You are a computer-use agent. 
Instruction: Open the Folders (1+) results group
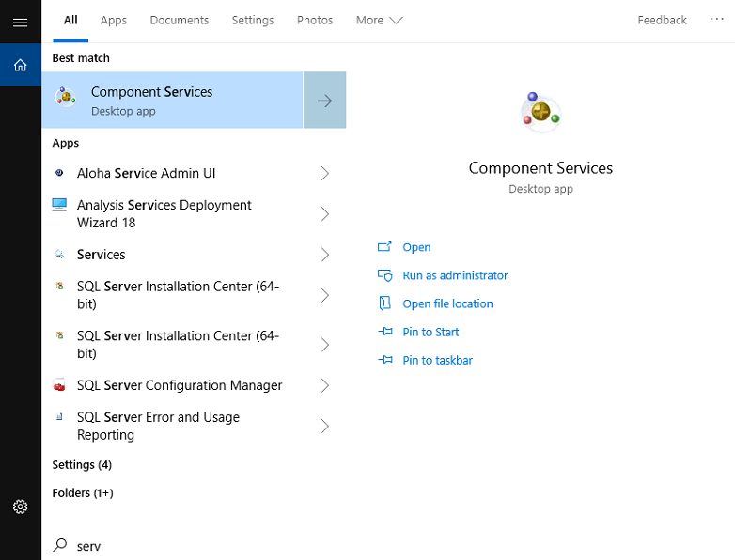click(x=83, y=493)
